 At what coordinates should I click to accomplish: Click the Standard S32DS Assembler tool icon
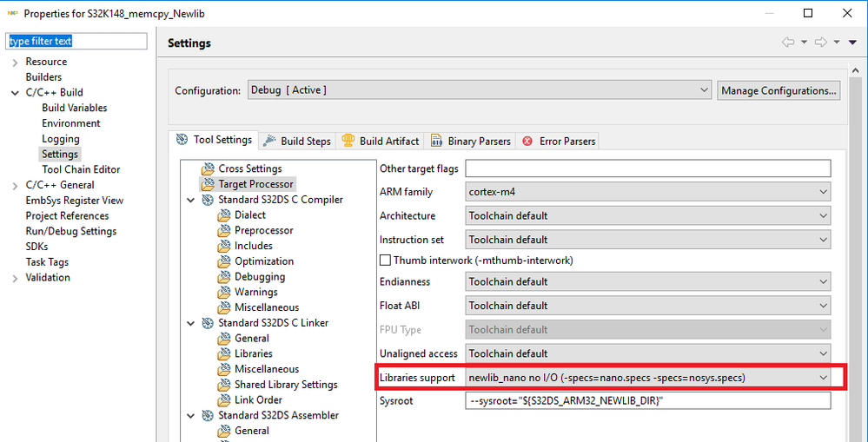click(x=208, y=415)
